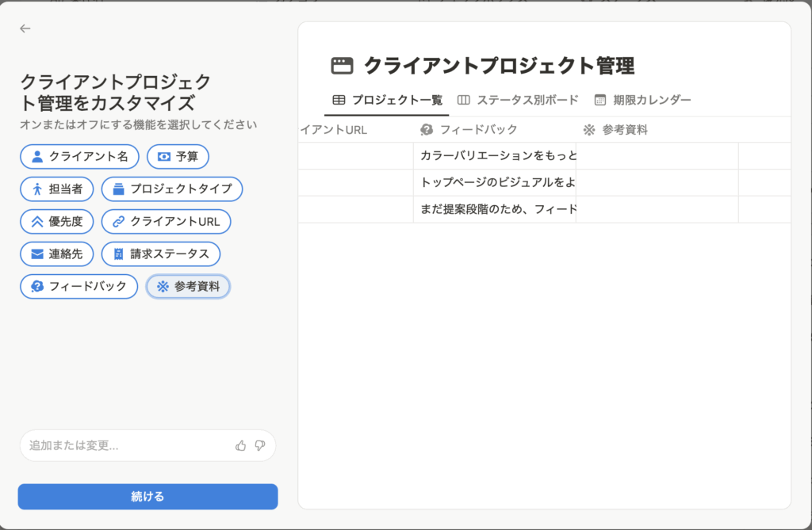Open the ステータス別ボード tab
The width and height of the screenshot is (812, 530).
tap(518, 100)
